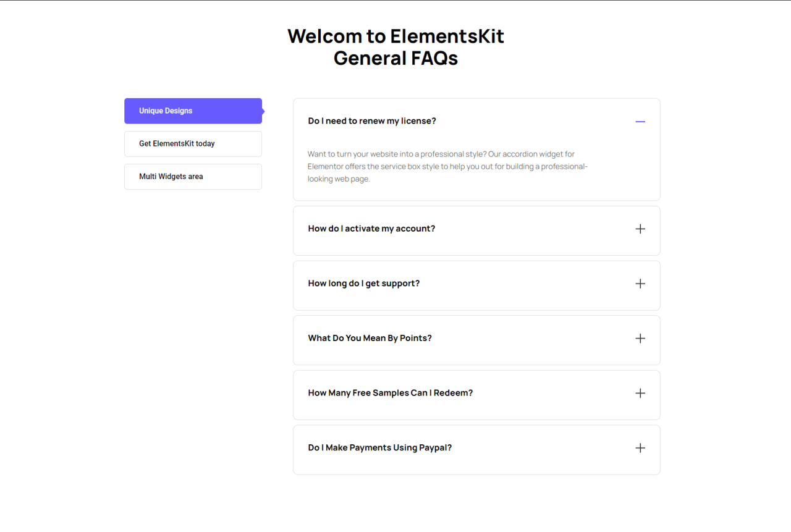Click the "General FAQs" heading line
The image size is (791, 532).
pyautogui.click(x=395, y=59)
